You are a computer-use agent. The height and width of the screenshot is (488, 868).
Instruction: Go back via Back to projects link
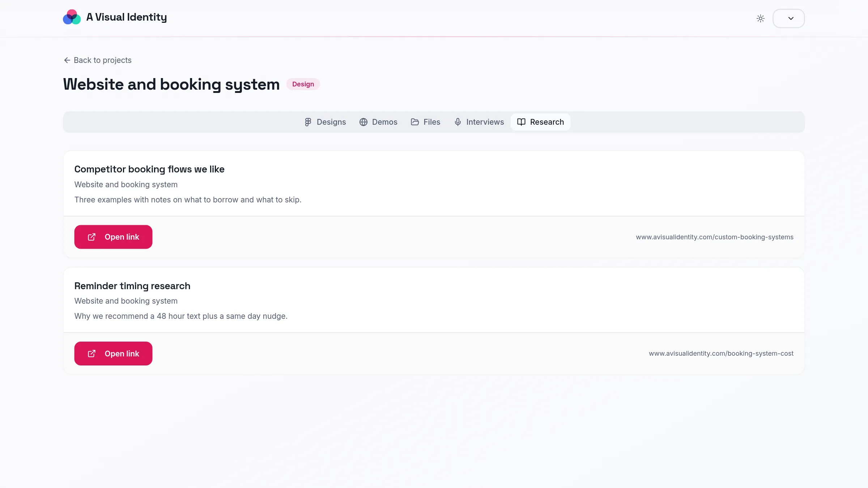(98, 60)
